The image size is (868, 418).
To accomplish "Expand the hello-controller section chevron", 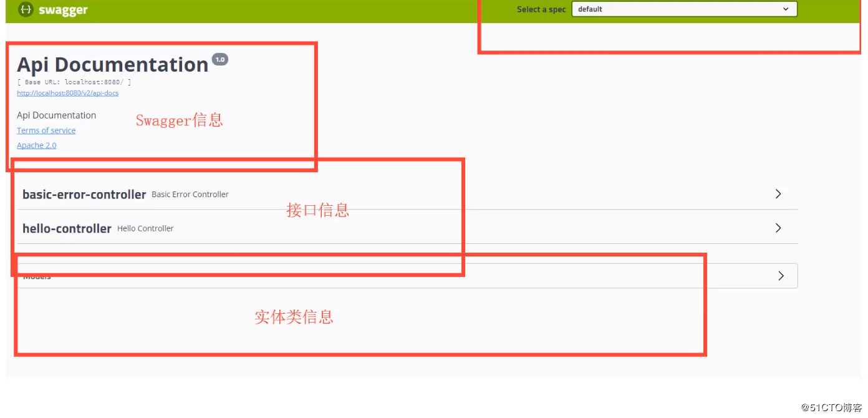I will (778, 228).
